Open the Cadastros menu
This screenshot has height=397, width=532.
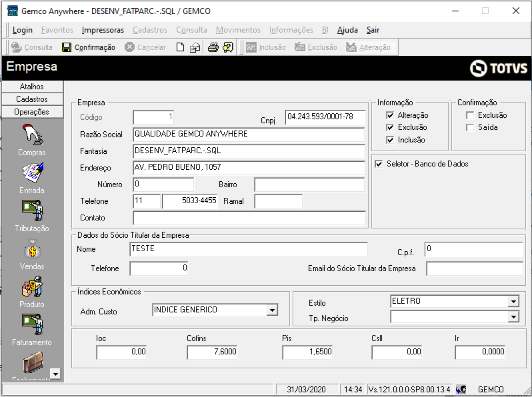[150, 30]
